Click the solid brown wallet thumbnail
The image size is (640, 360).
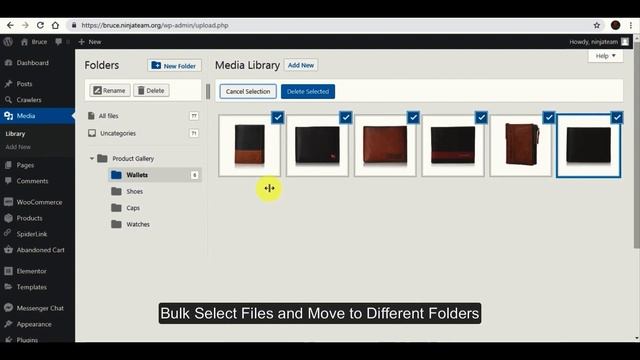point(385,145)
